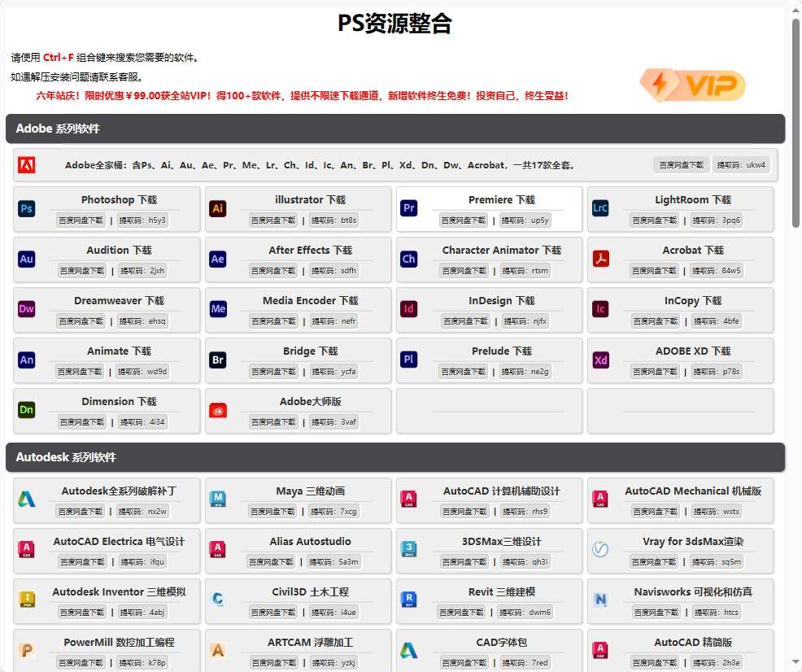Click the Navisworks icon

(x=600, y=600)
